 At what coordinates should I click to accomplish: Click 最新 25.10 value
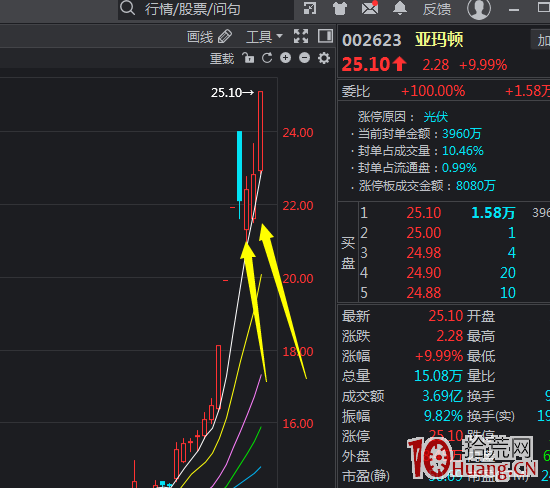[446, 316]
